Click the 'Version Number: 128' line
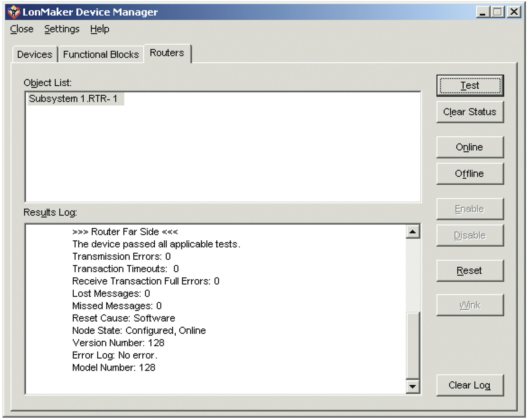 [x=118, y=343]
